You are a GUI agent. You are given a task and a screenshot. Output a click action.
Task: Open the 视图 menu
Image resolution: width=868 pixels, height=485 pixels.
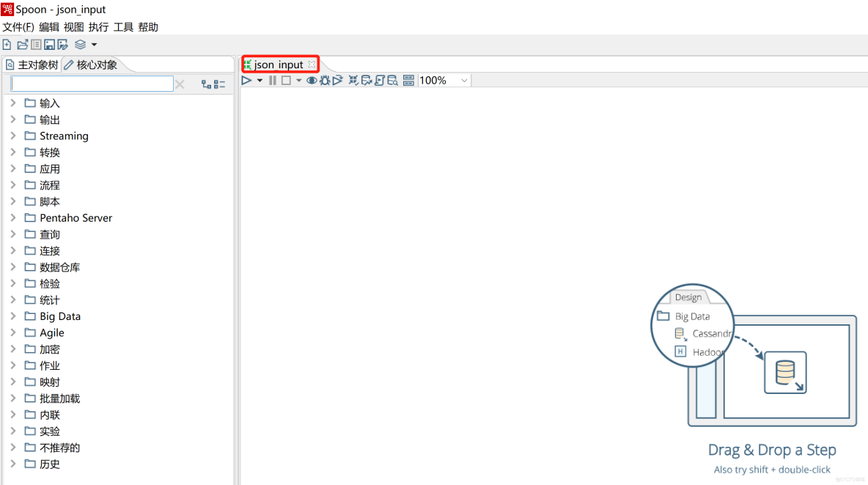(73, 27)
